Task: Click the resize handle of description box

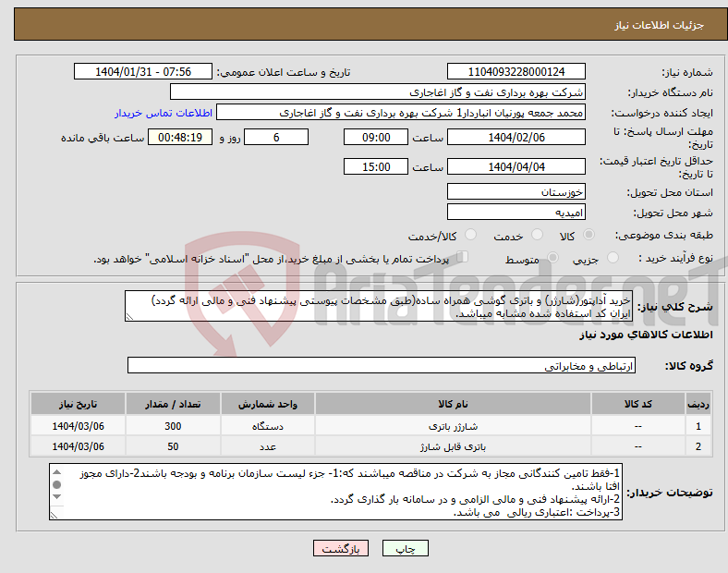Action: click(x=129, y=317)
